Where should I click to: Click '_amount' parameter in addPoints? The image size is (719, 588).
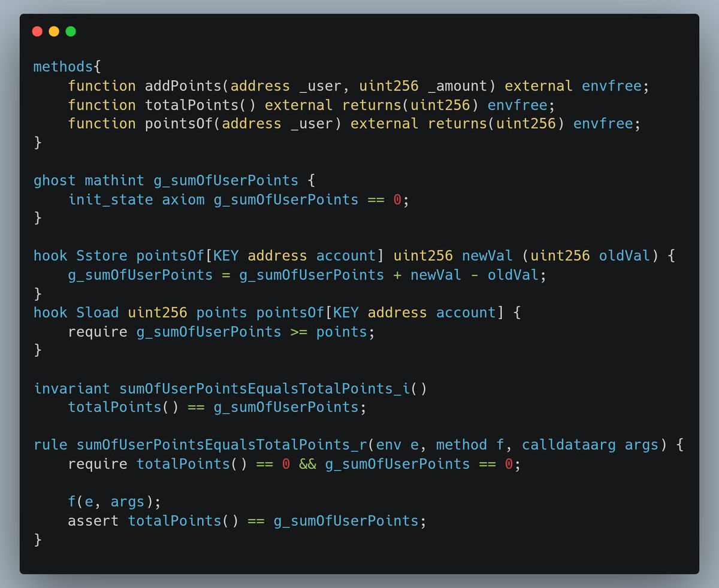(x=458, y=86)
